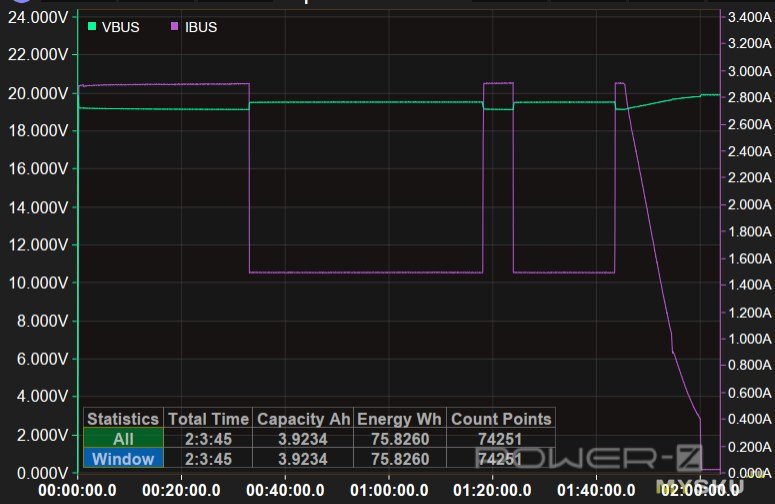Click the Window row energy 75.8260
Image resolution: width=775 pixels, height=504 pixels.
400,459
